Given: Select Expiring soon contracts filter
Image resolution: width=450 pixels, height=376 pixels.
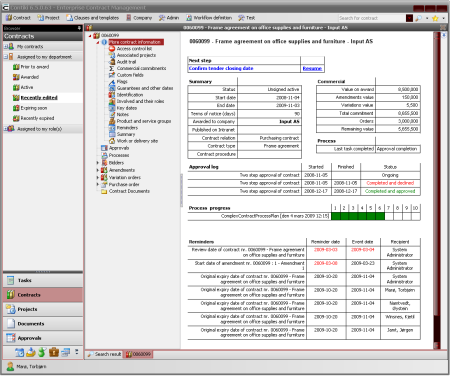Looking at the screenshot, I should coord(34,108).
